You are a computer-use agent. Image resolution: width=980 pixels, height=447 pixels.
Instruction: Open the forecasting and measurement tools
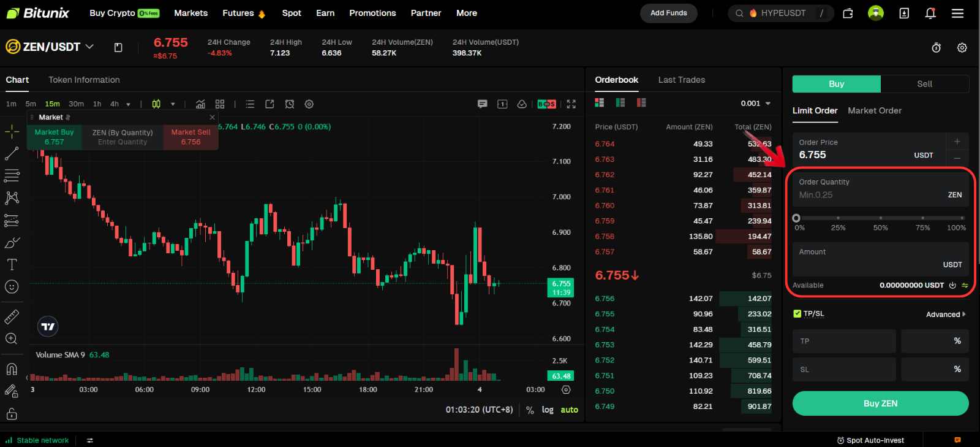pyautogui.click(x=12, y=220)
